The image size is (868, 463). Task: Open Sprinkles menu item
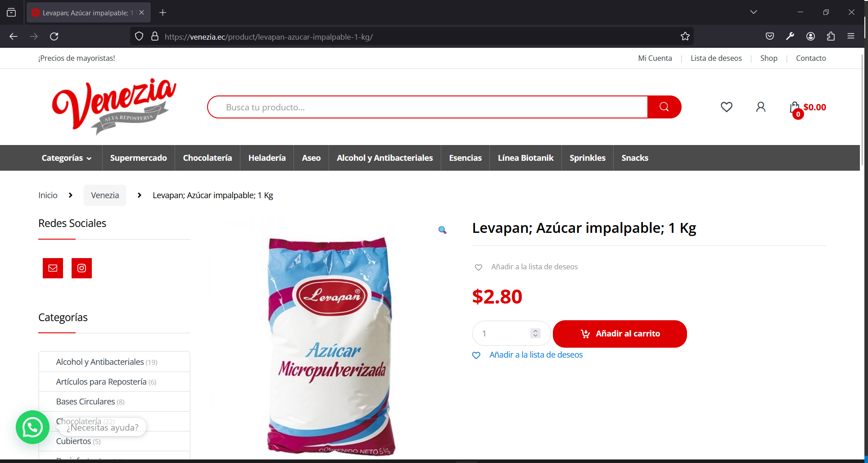[588, 158]
